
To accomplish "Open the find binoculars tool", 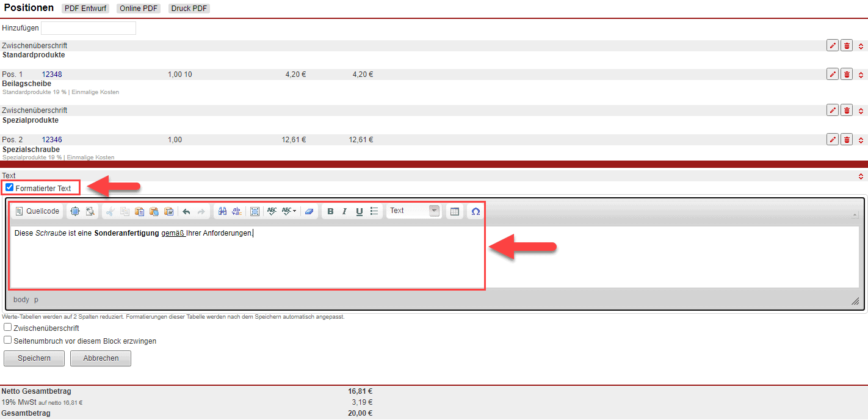I will pos(222,211).
